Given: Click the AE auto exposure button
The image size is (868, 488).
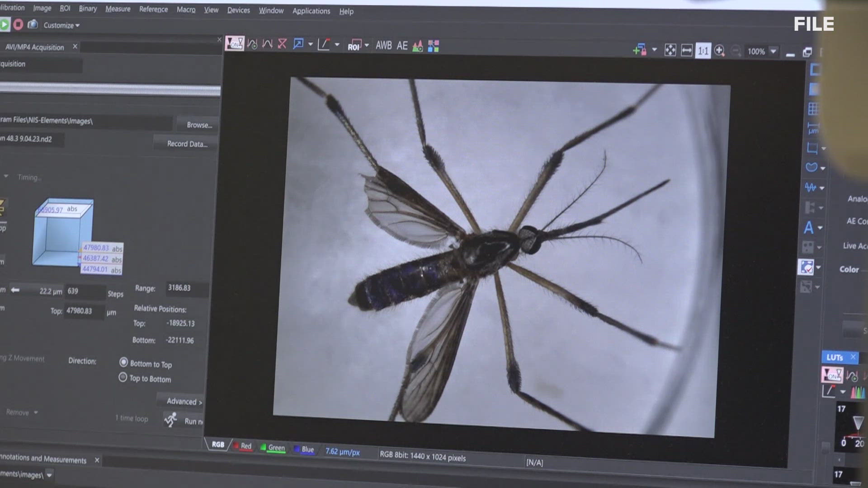Looking at the screenshot, I should [402, 46].
